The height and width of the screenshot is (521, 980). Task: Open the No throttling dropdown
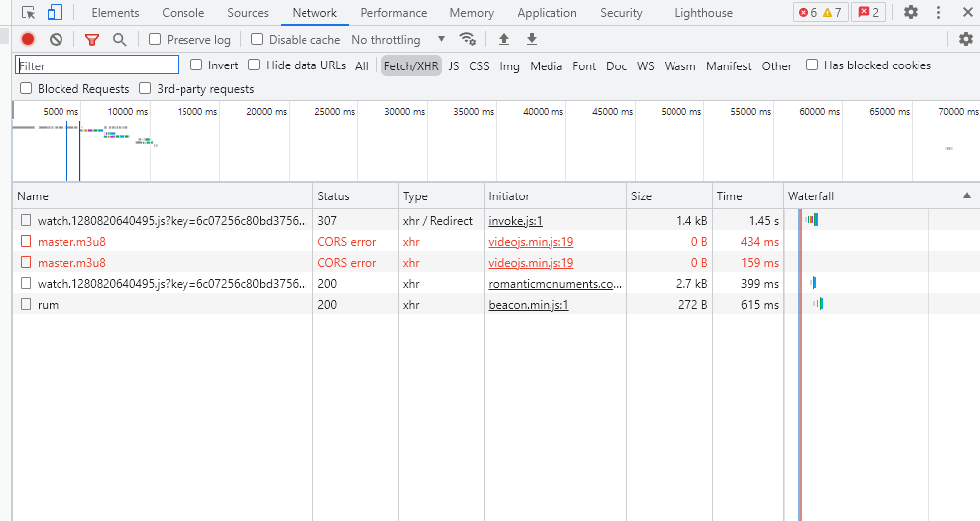coord(400,39)
